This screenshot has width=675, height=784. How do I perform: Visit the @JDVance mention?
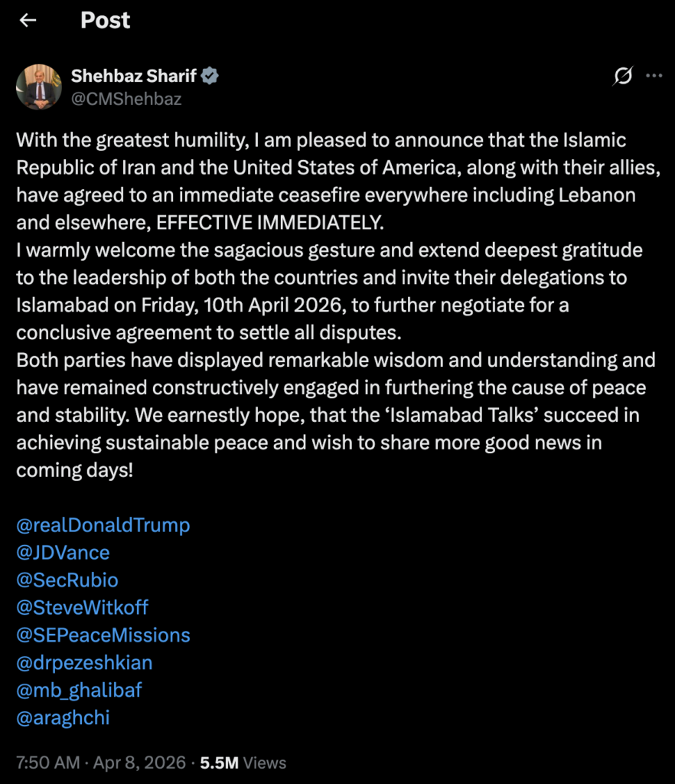pos(63,552)
